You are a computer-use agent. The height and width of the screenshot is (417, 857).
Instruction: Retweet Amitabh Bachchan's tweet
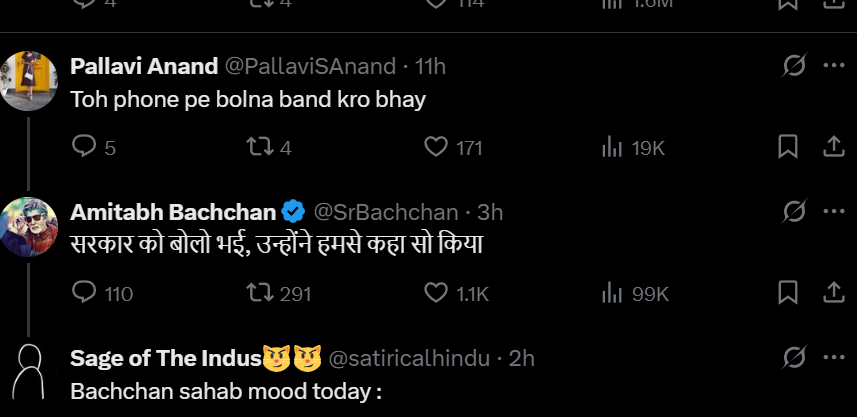(259, 293)
